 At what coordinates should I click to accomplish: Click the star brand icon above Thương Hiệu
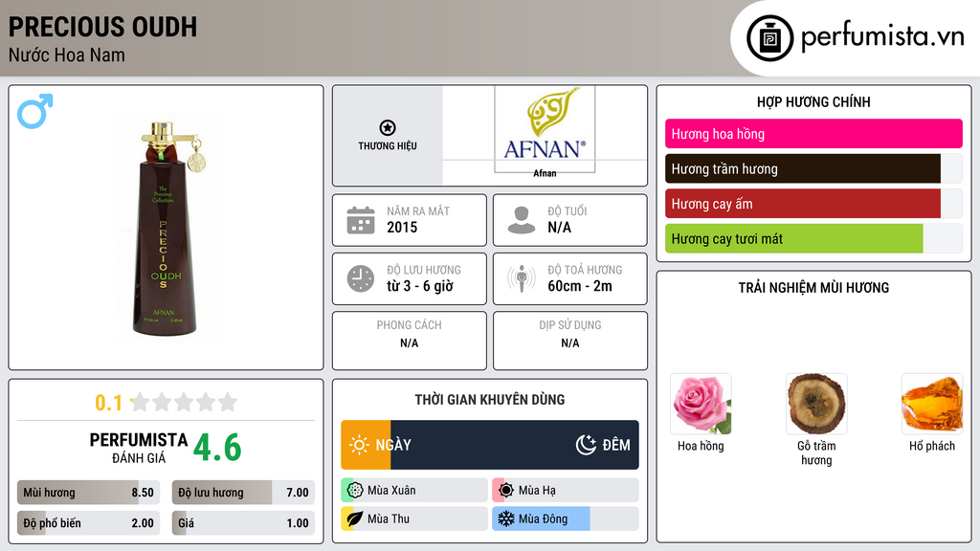387,128
